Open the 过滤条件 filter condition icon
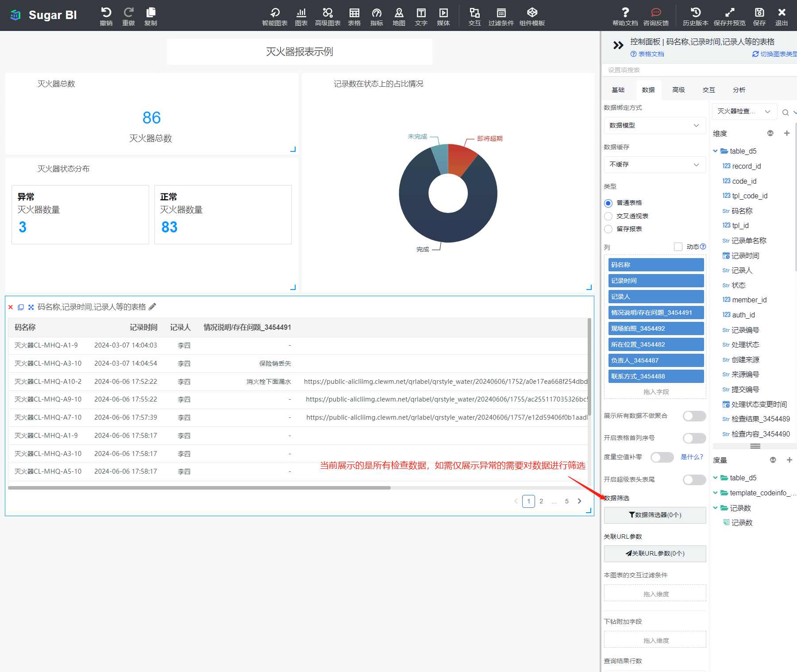The height and width of the screenshot is (672, 797). tap(501, 12)
